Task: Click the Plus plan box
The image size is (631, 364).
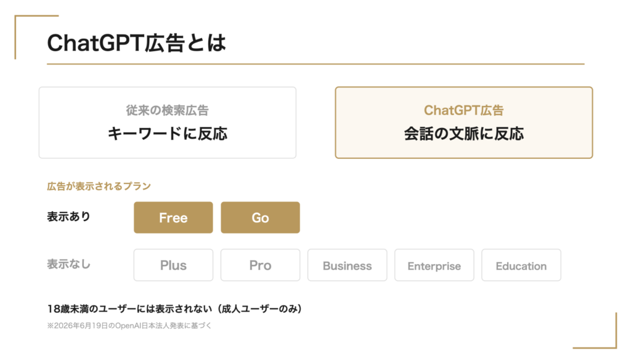Action: pos(173,265)
